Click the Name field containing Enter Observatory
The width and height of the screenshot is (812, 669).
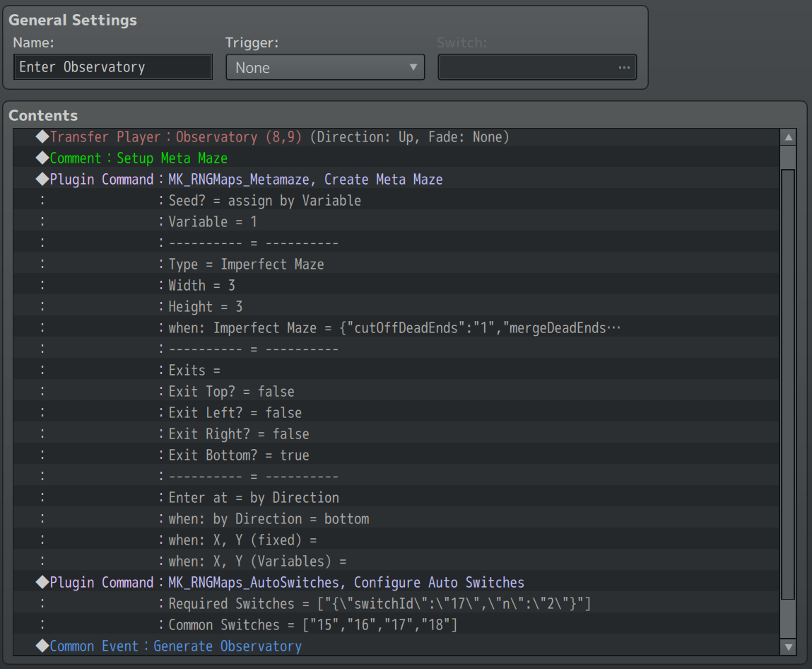pyautogui.click(x=112, y=67)
